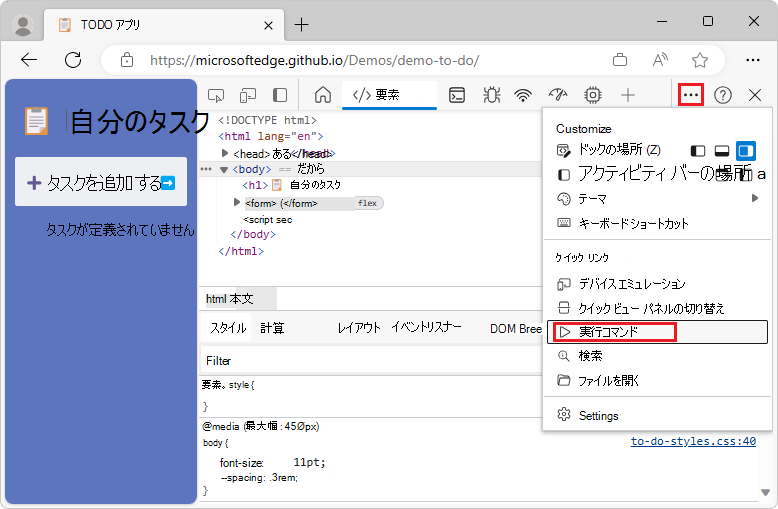The width and height of the screenshot is (778, 509).
Task: Expand the head element node
Action: pyautogui.click(x=225, y=153)
